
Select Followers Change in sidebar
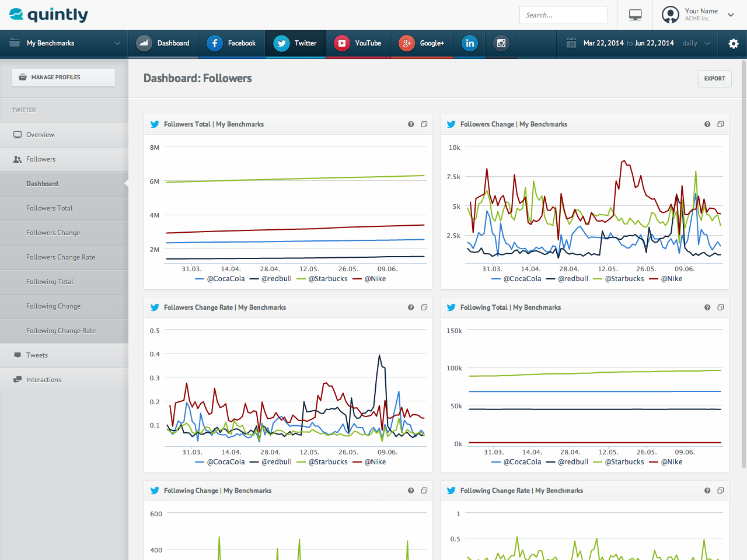tap(64, 233)
